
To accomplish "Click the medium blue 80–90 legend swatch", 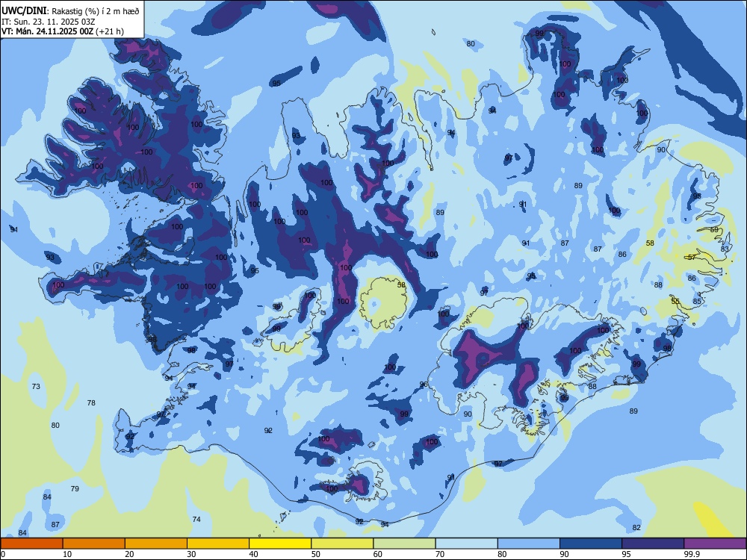I will coord(529,544).
